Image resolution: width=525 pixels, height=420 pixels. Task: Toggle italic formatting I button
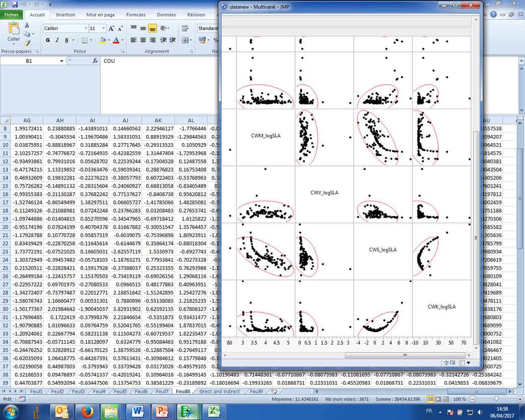58,40
